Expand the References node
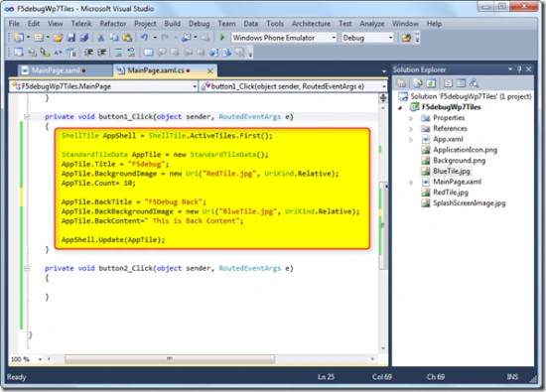546x392 pixels. (x=411, y=129)
